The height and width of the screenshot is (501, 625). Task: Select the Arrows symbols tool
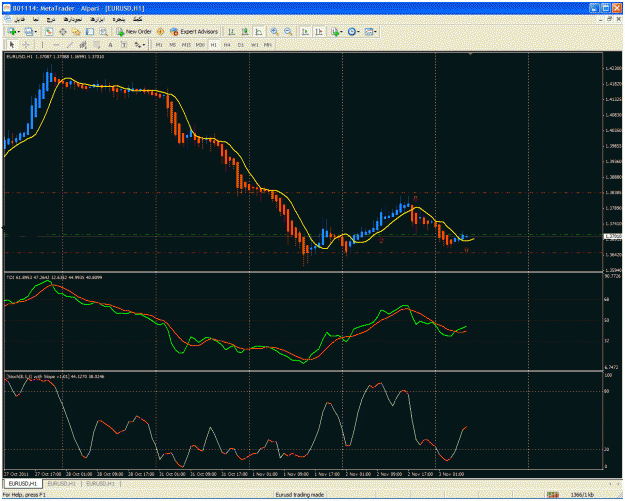pyautogui.click(x=138, y=45)
